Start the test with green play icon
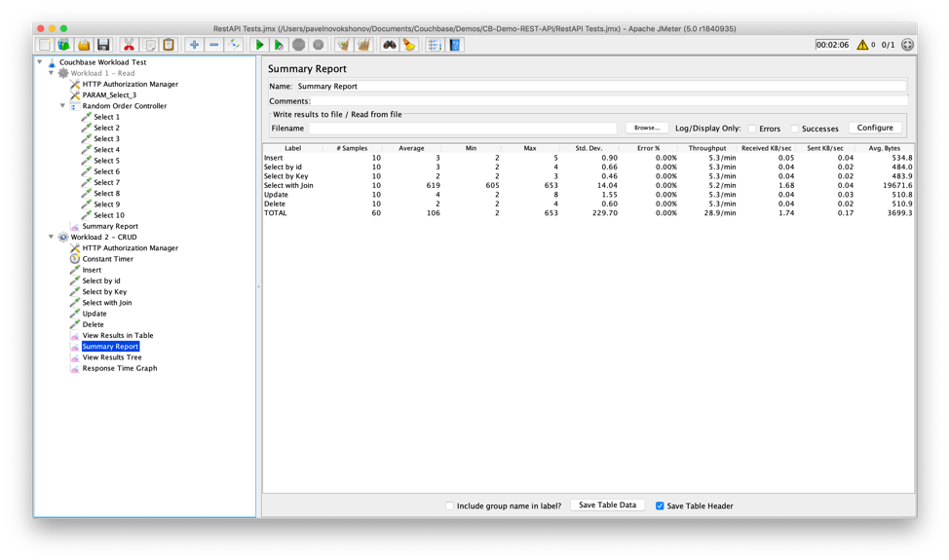Viewport: 949px width, 560px height. tap(259, 45)
